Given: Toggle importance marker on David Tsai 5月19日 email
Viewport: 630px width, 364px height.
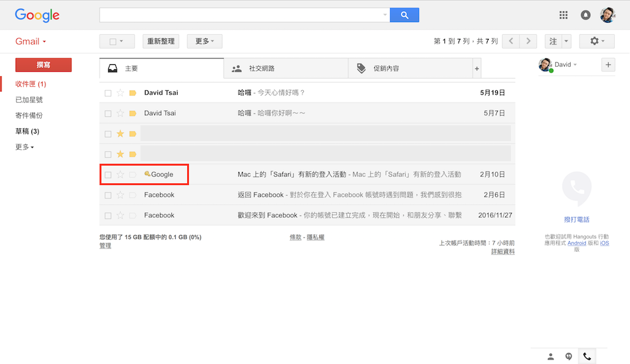Looking at the screenshot, I should [x=132, y=93].
